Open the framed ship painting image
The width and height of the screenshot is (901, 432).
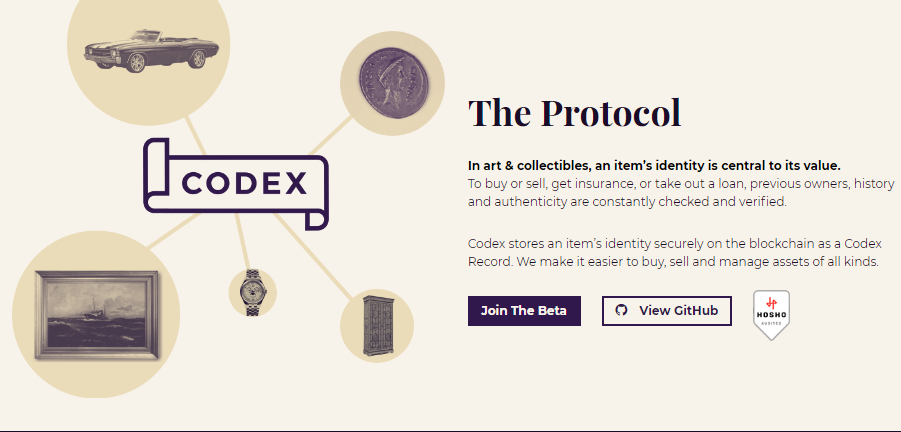(96, 315)
